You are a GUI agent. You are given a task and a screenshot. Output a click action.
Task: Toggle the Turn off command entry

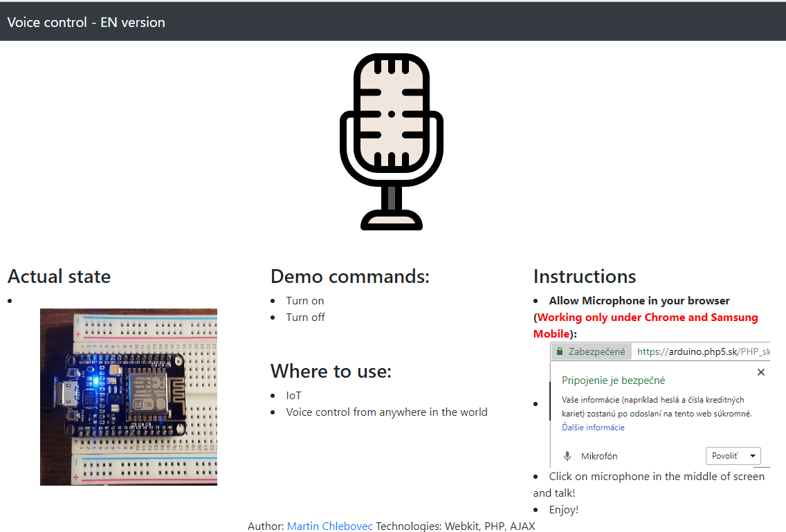click(305, 317)
